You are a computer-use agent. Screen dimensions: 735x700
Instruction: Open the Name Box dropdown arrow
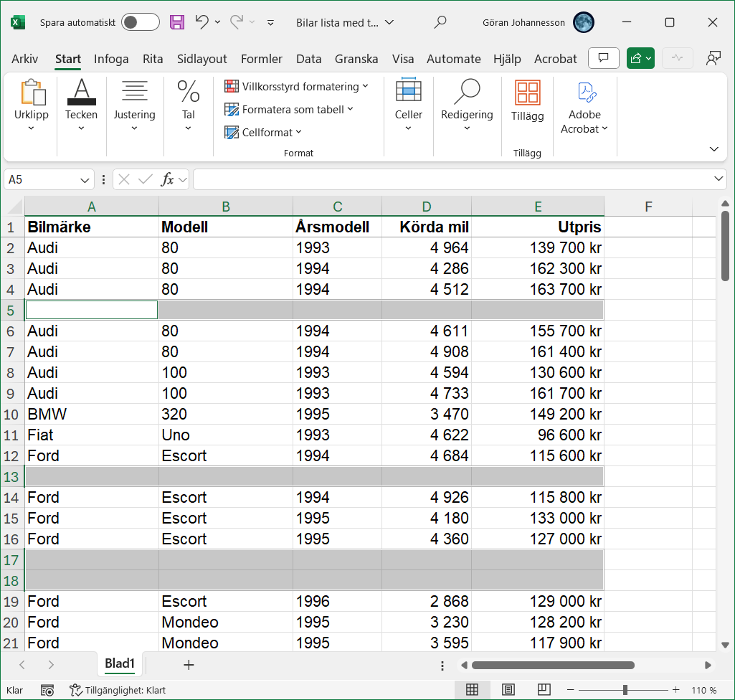coord(85,179)
